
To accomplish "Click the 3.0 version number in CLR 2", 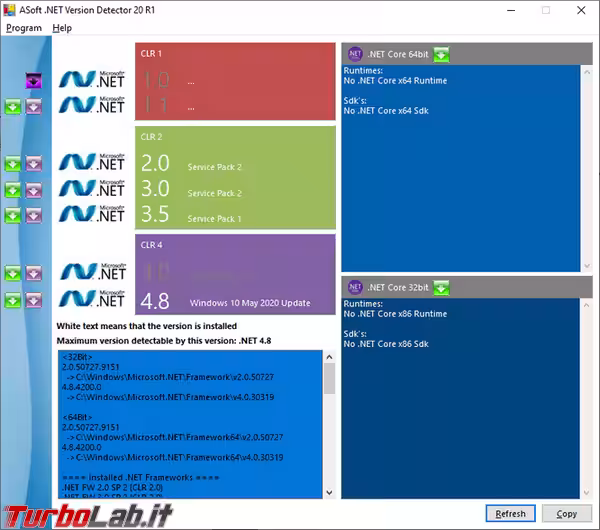I will click(x=155, y=189).
